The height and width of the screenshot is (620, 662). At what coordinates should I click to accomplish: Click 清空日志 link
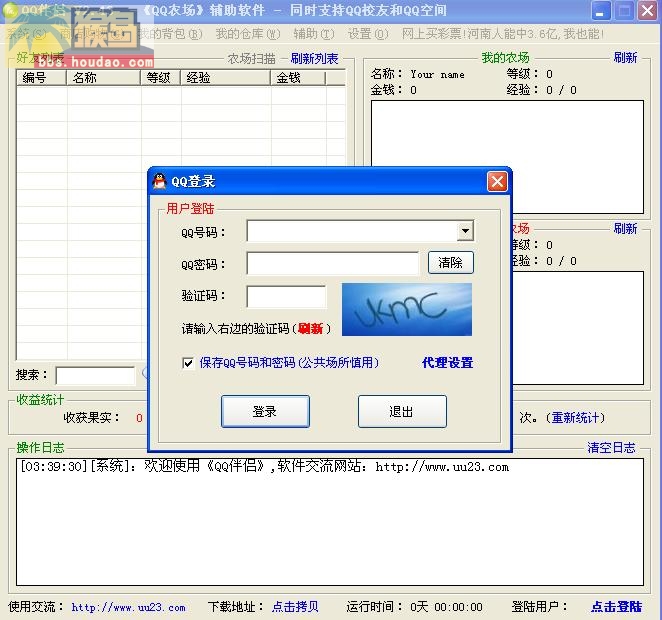(611, 448)
